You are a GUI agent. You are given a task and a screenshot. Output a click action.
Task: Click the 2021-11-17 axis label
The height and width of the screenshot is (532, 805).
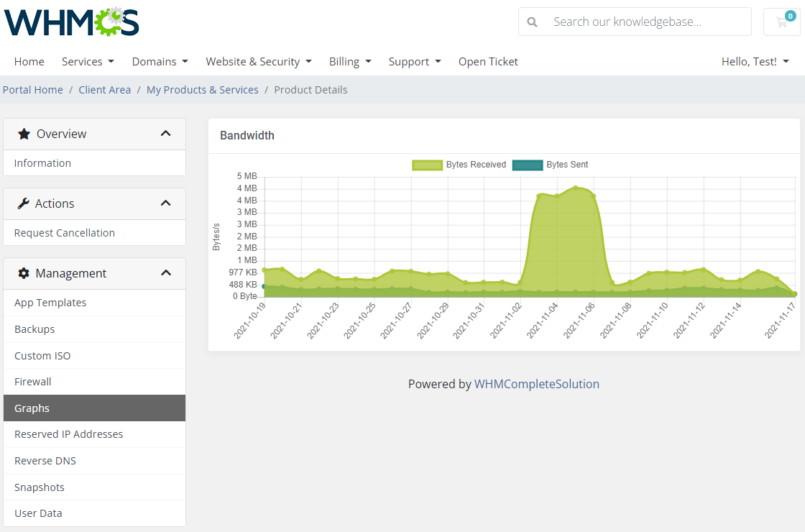point(781,321)
